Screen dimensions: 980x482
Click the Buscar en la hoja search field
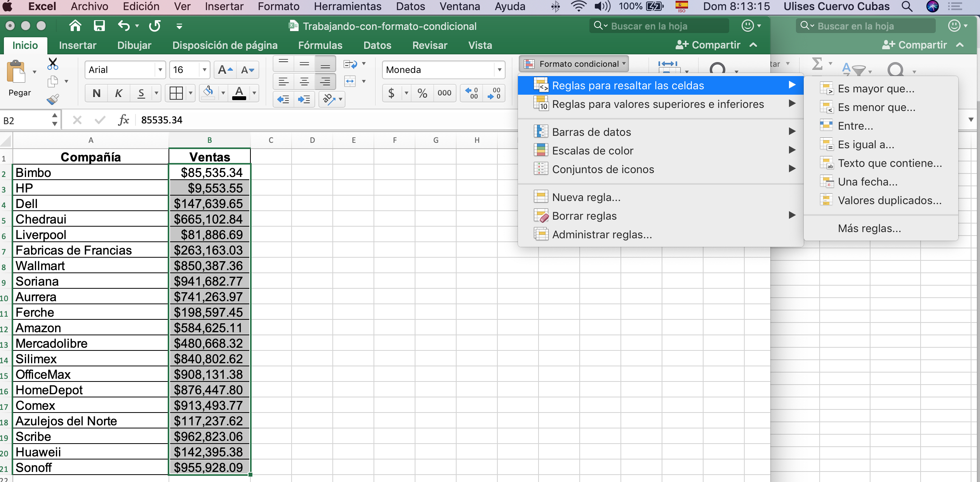tap(660, 26)
